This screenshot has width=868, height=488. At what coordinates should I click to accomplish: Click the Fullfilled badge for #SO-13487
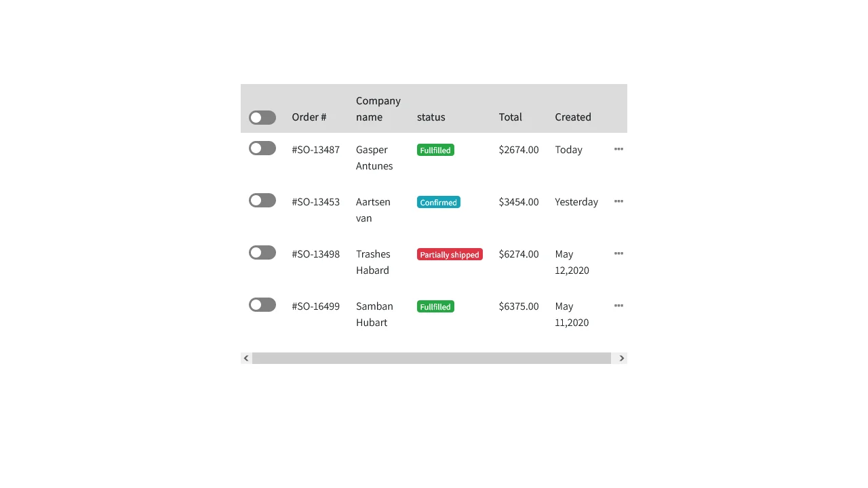[x=435, y=150]
